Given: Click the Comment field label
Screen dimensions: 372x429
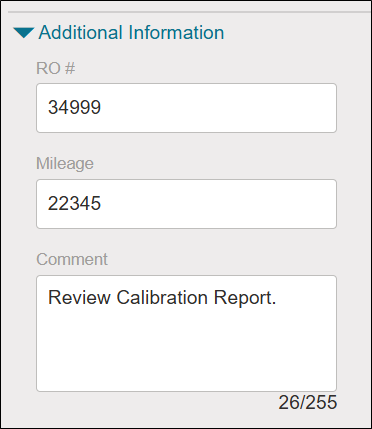Looking at the screenshot, I should click(x=72, y=259).
